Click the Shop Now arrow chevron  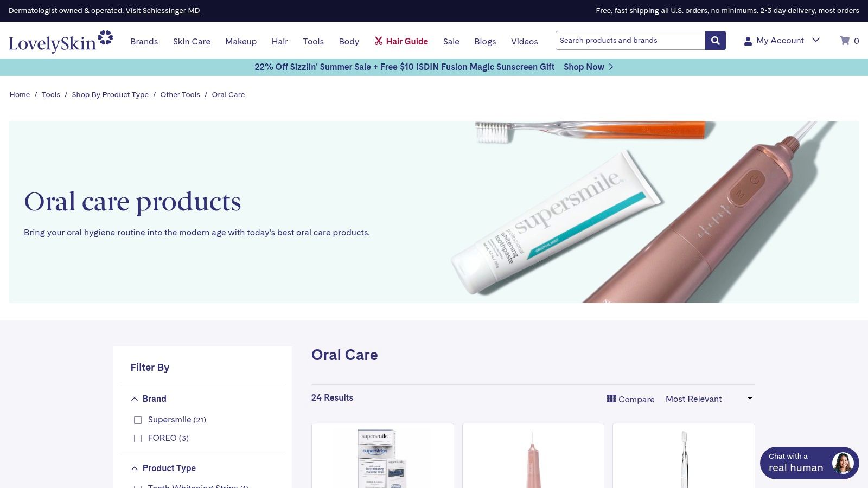tap(611, 67)
